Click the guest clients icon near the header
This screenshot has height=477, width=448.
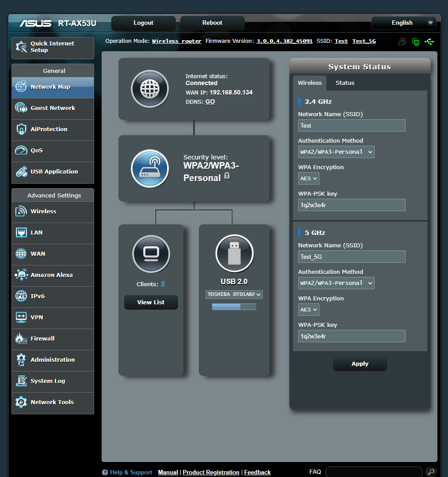pyautogui.click(x=402, y=41)
